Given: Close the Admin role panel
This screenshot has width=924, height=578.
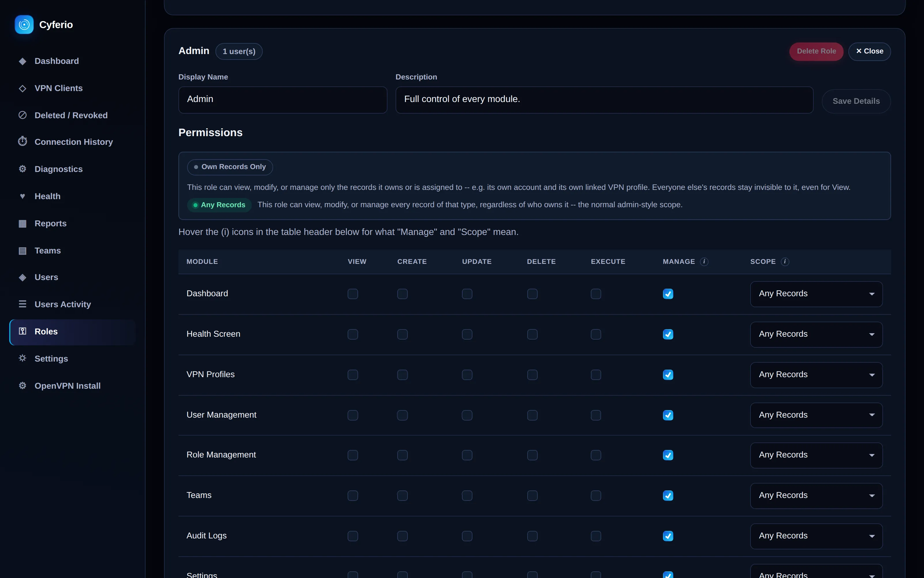Looking at the screenshot, I should click(x=869, y=51).
